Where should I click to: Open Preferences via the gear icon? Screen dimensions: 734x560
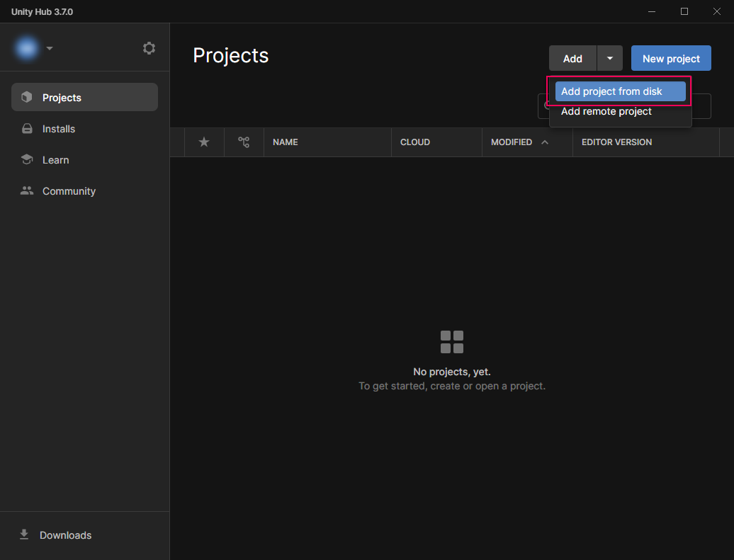(149, 48)
